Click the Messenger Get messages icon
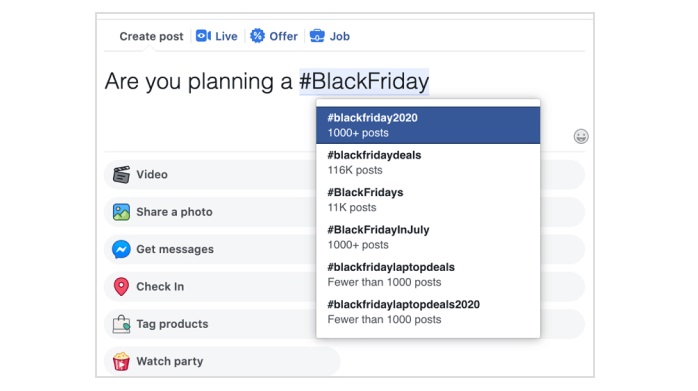This screenshot has width=698, height=391. (x=121, y=249)
